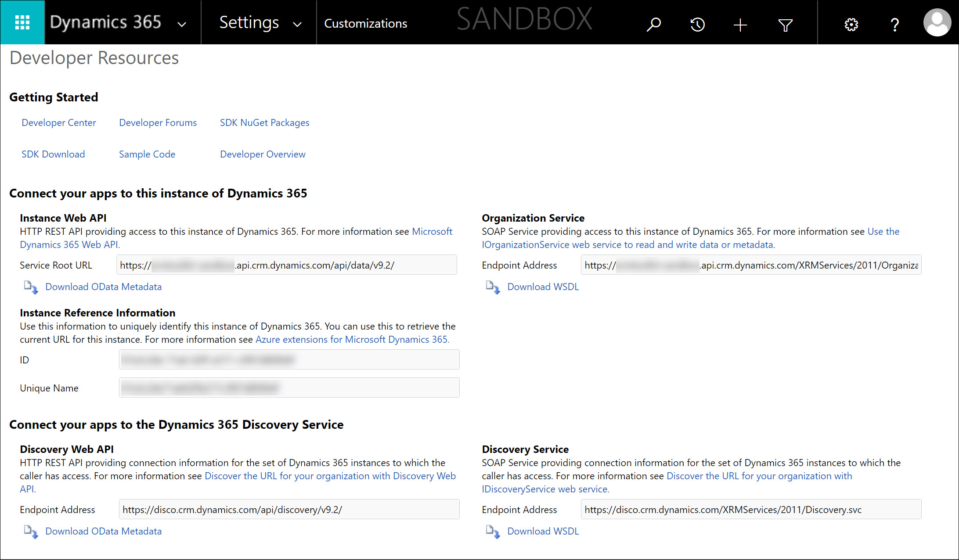Open the SDK NuGet Packages link
The image size is (959, 560).
pos(264,123)
